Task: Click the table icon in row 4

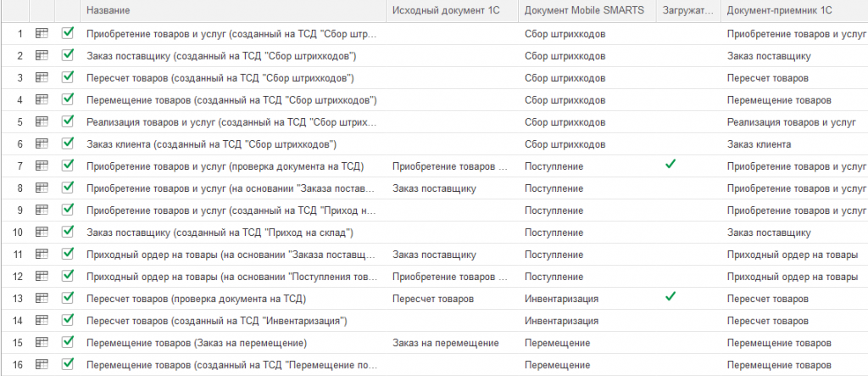Action: click(42, 100)
